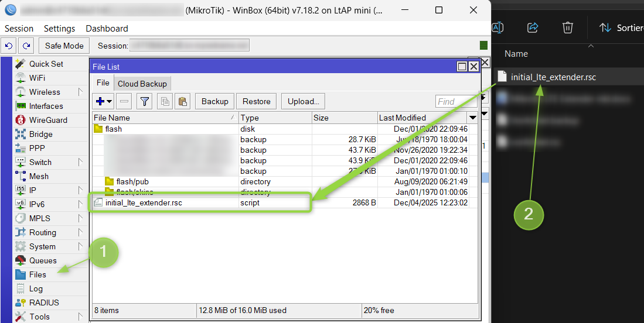
Task: Click the Restore button
Action: tap(256, 101)
